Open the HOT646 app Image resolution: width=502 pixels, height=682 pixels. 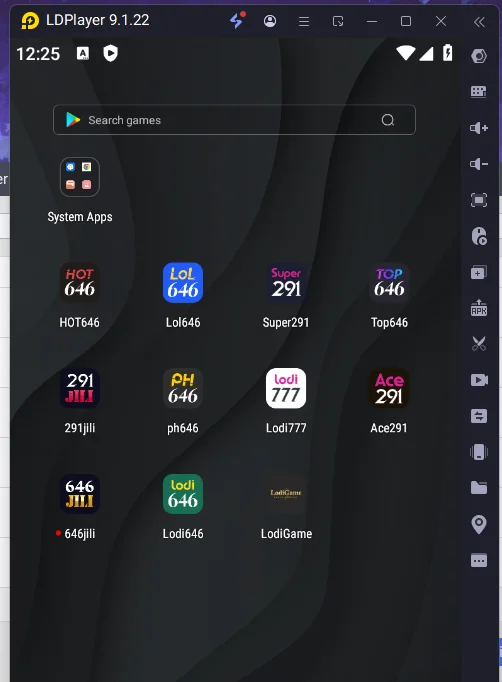80,283
